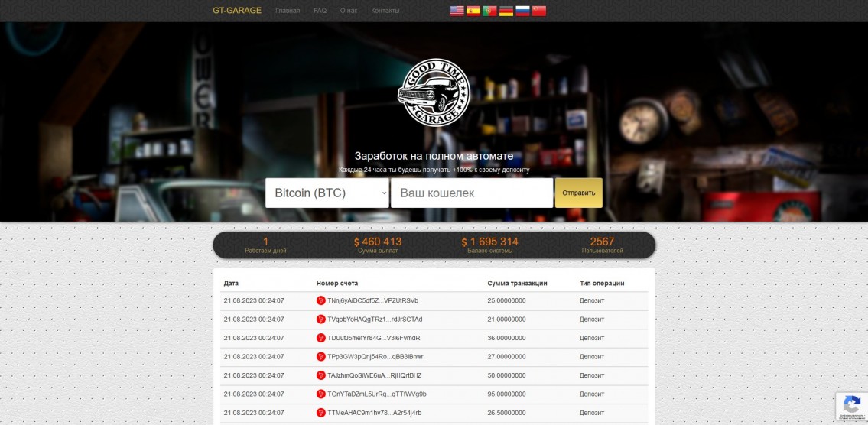Click the Tron icon beside TAJzhmQoSiWE6uA address
The width and height of the screenshot is (868, 425).
(321, 375)
